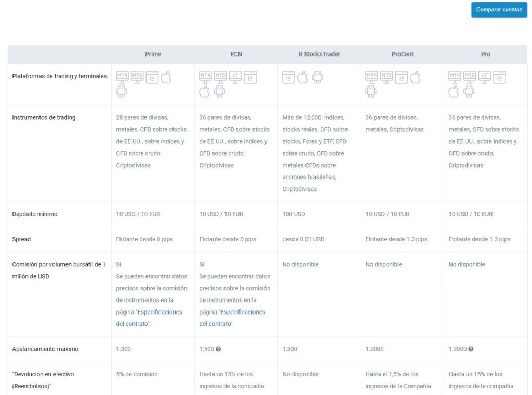Viewport: 532px width, 395px height.
Task: Click the Apple icon under R StocksTrader
Action: (302, 77)
